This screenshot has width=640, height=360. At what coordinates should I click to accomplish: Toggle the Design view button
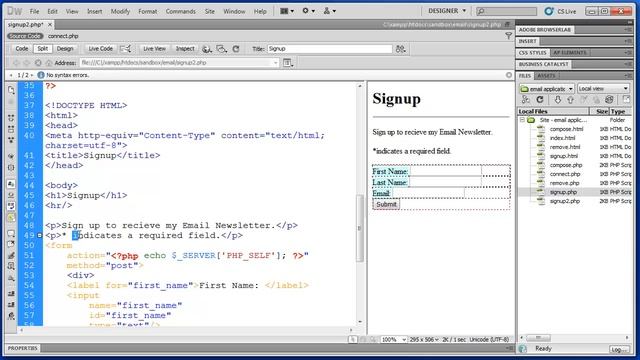coord(65,49)
